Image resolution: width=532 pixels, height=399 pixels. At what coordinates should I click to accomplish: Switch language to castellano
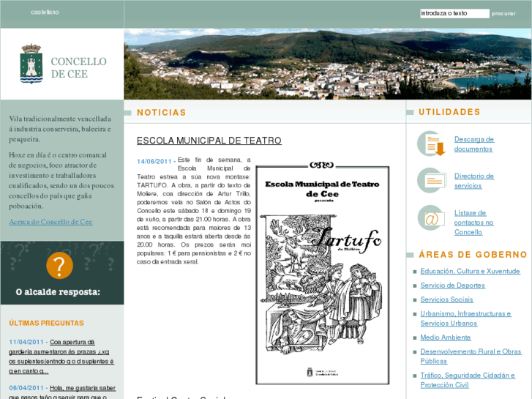click(x=45, y=12)
